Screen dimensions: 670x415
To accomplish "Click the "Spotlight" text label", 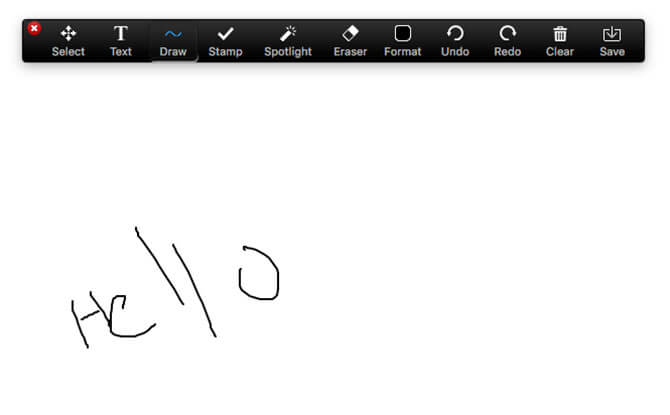I will pos(288,52).
